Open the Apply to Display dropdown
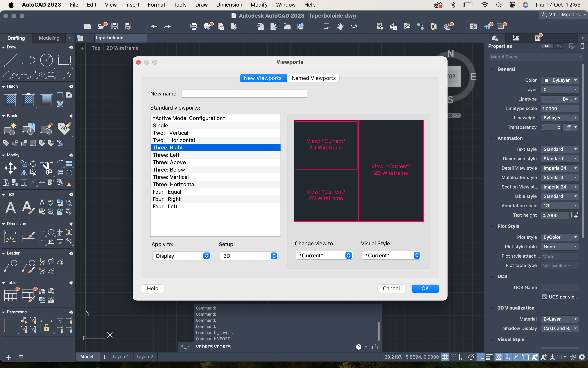The image size is (588, 368). pos(182,256)
